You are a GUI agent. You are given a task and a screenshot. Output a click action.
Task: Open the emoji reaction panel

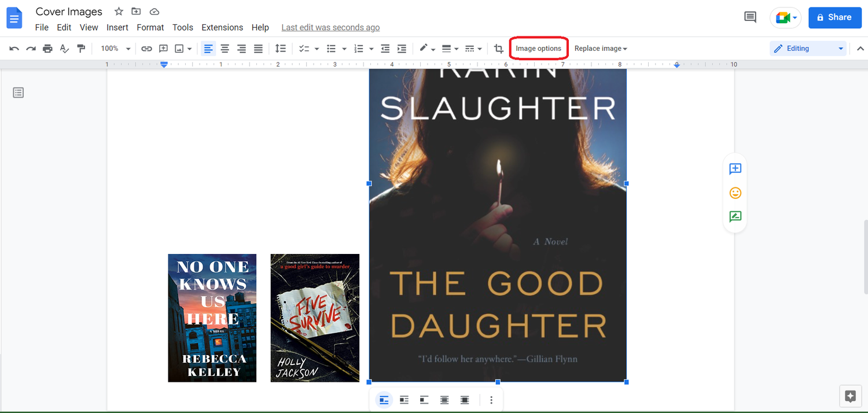735,193
